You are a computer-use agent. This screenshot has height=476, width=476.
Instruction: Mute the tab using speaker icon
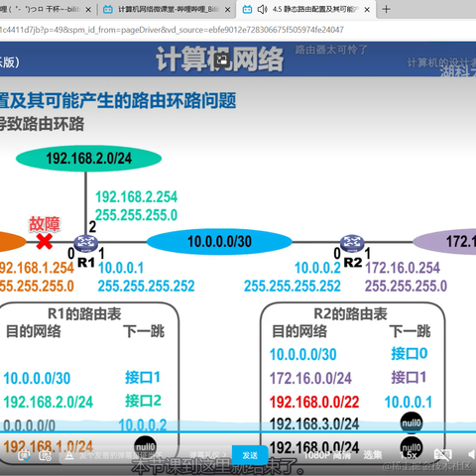click(x=262, y=10)
